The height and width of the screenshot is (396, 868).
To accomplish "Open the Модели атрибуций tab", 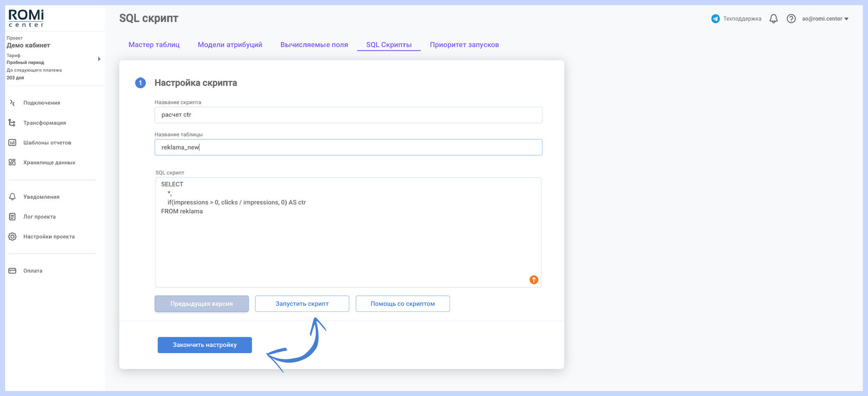I will point(230,45).
